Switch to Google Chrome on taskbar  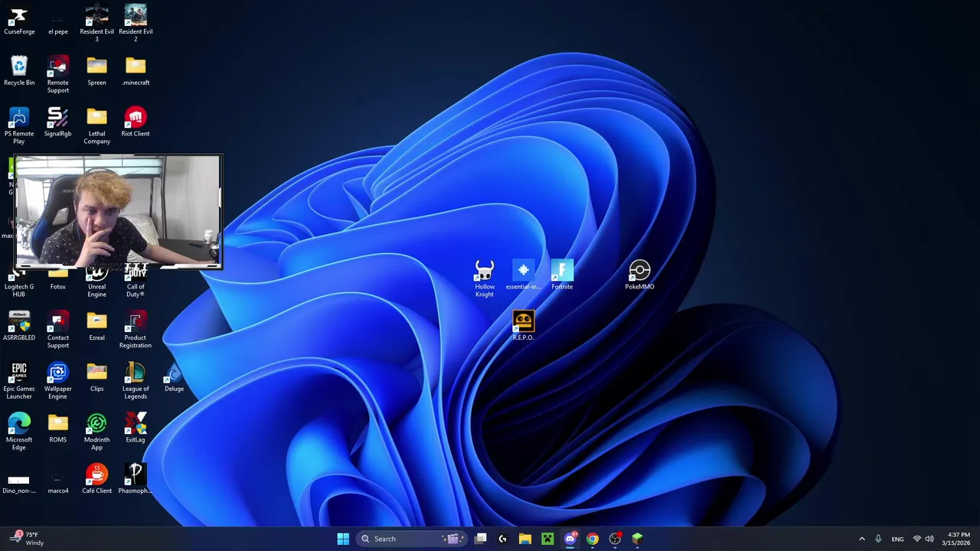pyautogui.click(x=592, y=539)
